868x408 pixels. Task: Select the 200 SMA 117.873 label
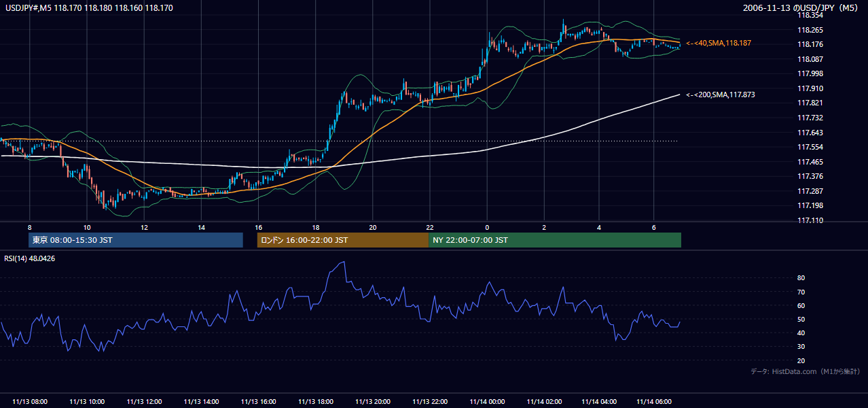[x=721, y=95]
